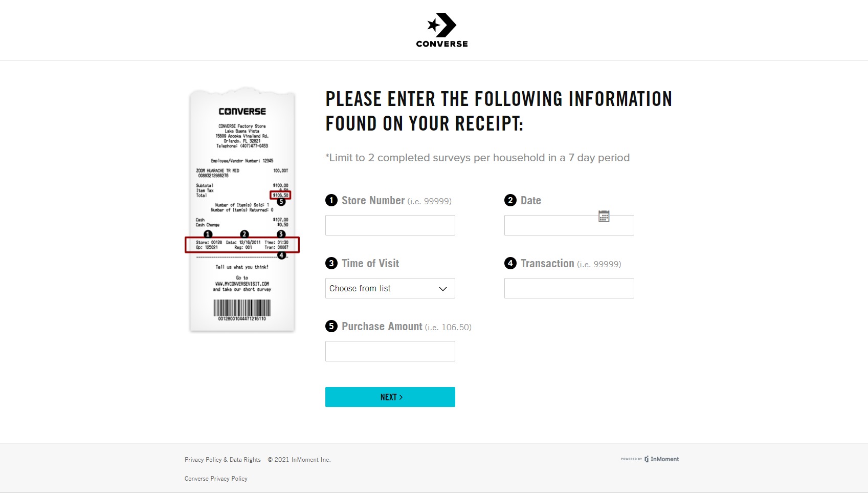Open the calendar date picker icon
Screen dimensions: 868x493
pyautogui.click(x=604, y=216)
